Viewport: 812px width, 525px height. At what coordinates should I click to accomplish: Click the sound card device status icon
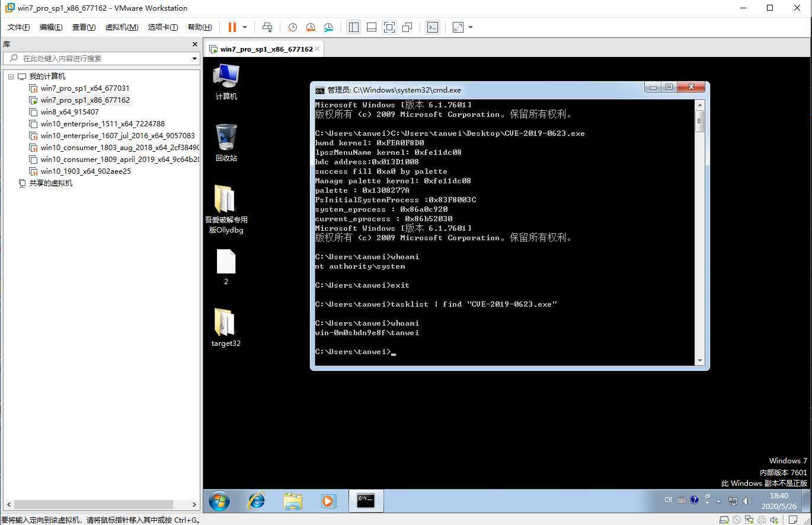click(x=773, y=520)
